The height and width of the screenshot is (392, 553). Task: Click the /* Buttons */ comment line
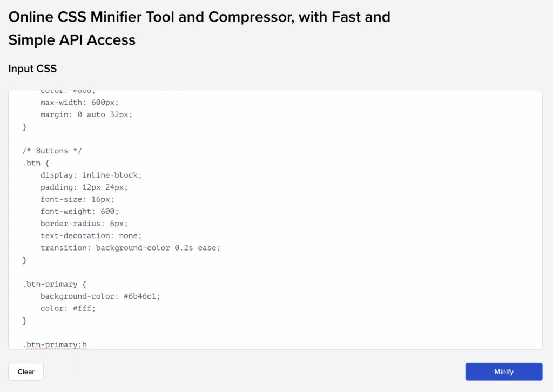pos(52,151)
